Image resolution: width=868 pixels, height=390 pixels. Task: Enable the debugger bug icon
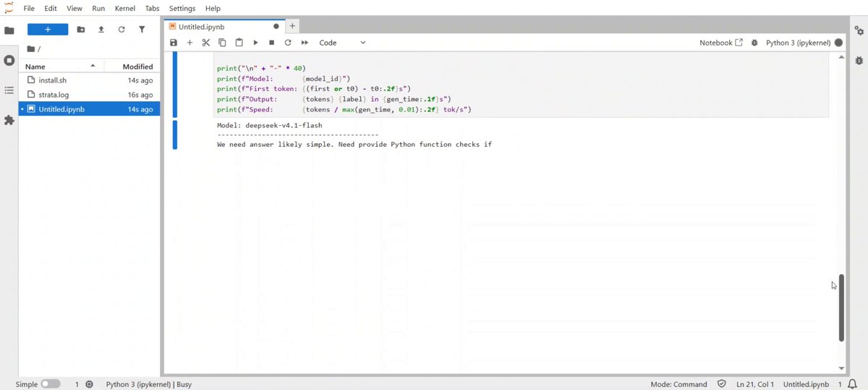(x=754, y=43)
